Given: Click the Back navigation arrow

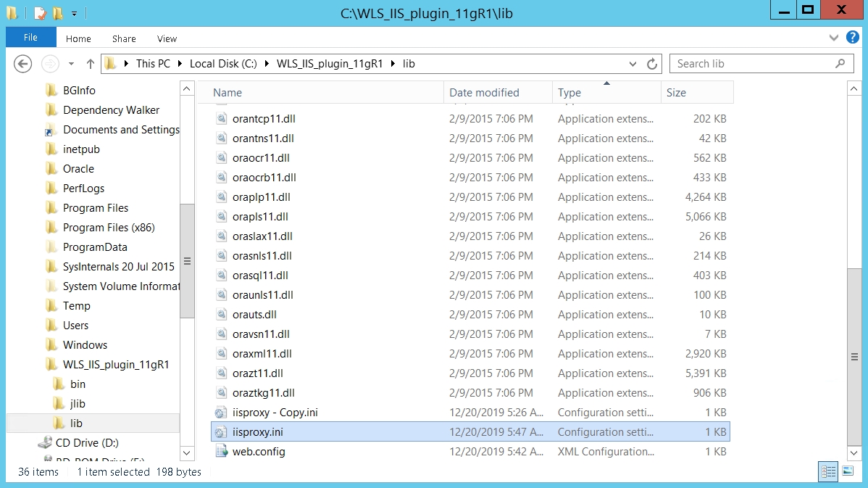Looking at the screenshot, I should (23, 64).
